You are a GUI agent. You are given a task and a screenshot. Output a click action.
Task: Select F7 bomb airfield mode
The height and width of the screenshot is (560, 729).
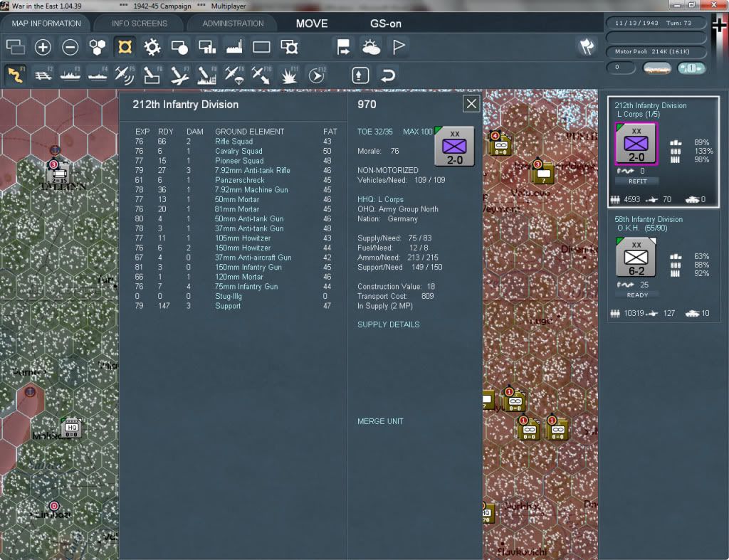point(179,75)
